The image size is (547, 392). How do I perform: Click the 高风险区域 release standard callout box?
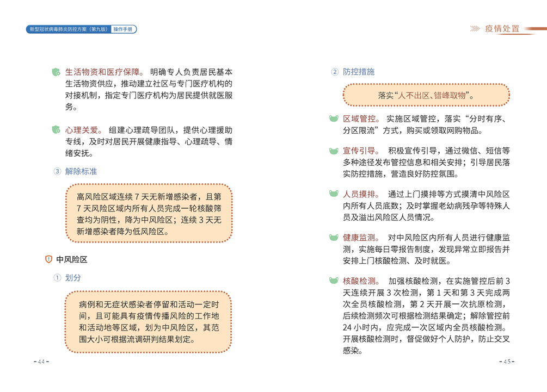click(149, 213)
